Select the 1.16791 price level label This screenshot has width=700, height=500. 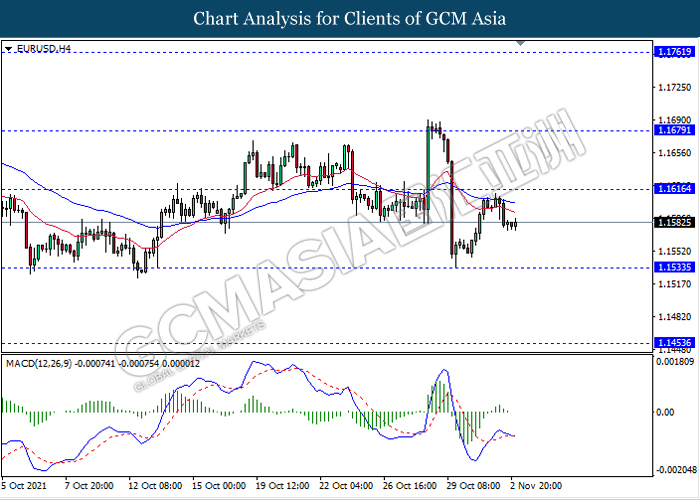[x=675, y=131]
